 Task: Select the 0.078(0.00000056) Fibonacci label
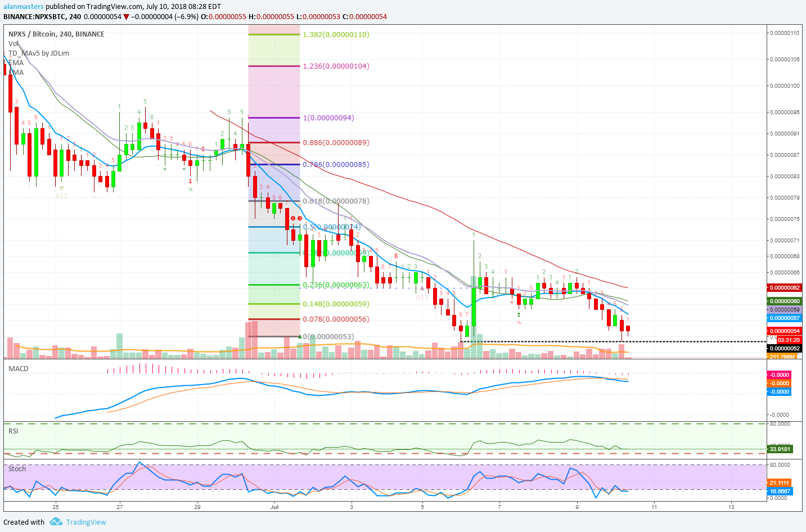pos(336,319)
